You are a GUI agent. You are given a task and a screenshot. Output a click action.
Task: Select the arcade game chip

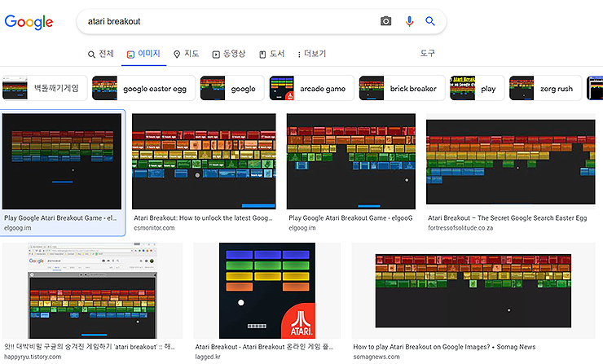click(x=311, y=89)
